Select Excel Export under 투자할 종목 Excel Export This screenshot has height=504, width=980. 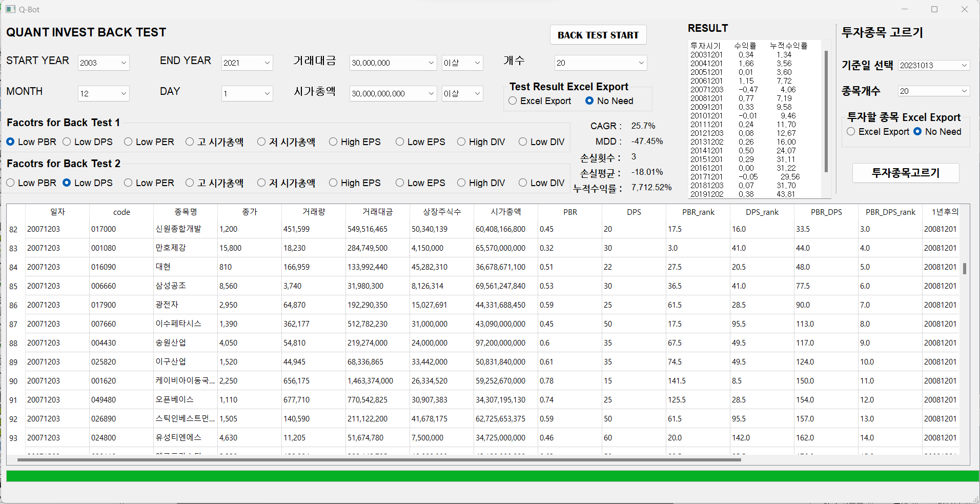[878, 132]
